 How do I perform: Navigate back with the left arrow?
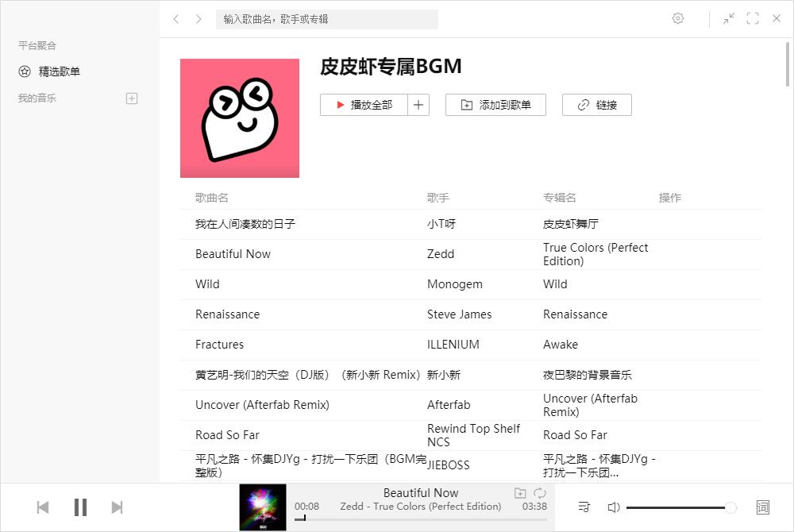[175, 19]
